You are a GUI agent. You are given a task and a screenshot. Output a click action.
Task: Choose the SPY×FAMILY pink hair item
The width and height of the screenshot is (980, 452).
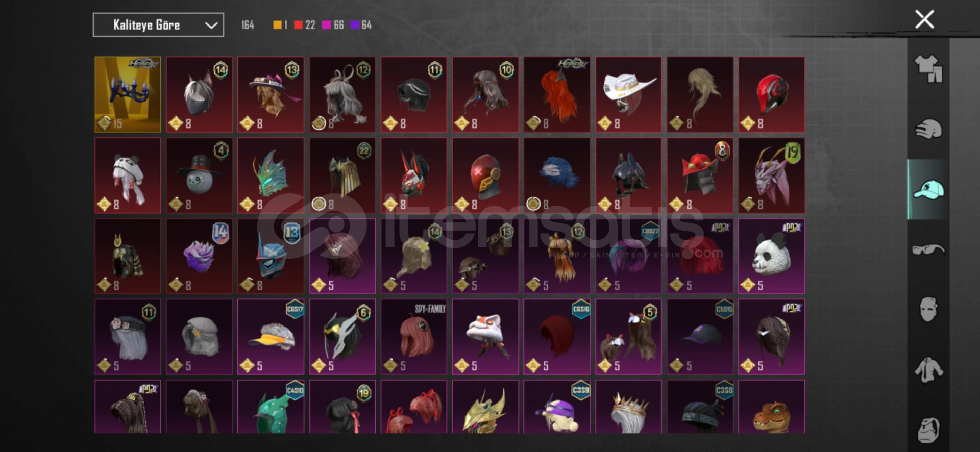[x=414, y=337]
